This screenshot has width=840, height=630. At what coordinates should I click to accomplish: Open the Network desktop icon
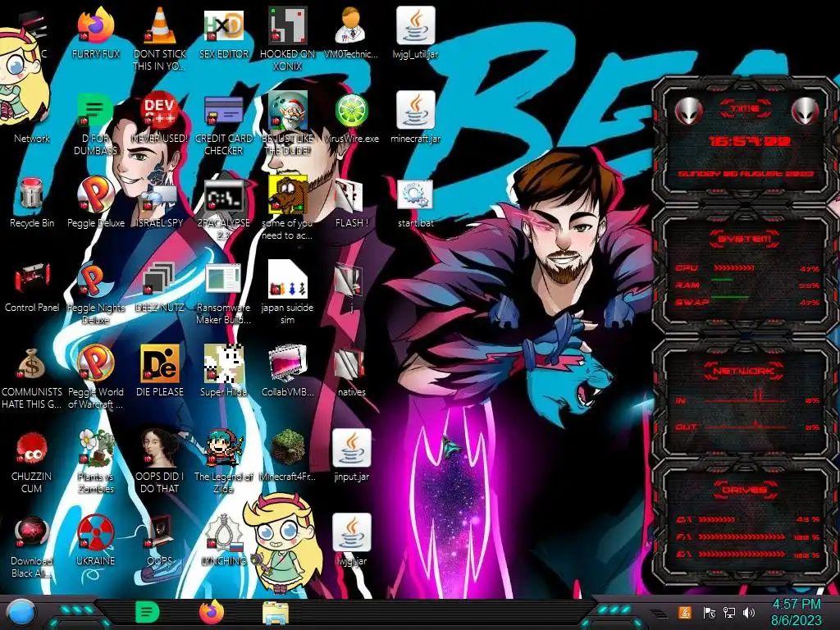pos(32,138)
